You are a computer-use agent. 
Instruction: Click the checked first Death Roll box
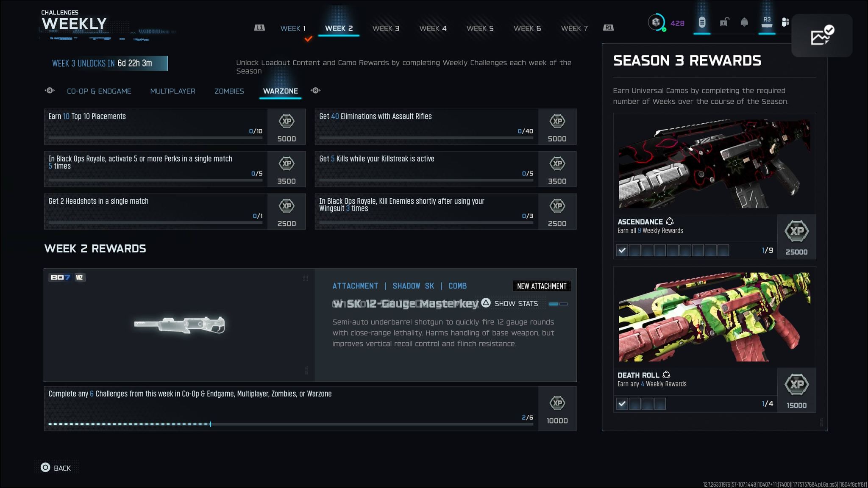point(622,404)
